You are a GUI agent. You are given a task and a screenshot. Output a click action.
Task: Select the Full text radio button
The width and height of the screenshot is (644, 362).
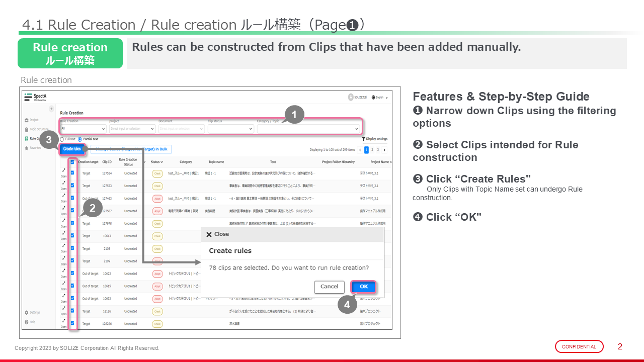tap(62, 139)
